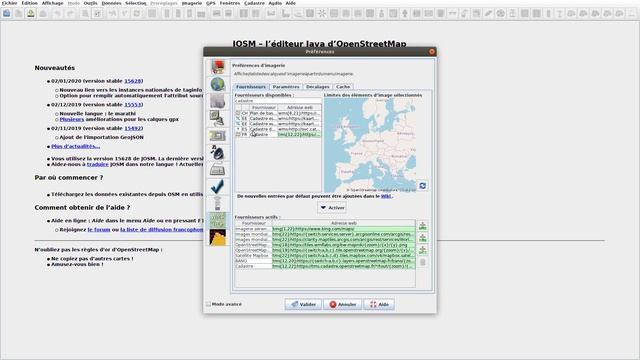640x360 pixels.
Task: Click Adresse web header of active providers table
Action: pos(344,223)
